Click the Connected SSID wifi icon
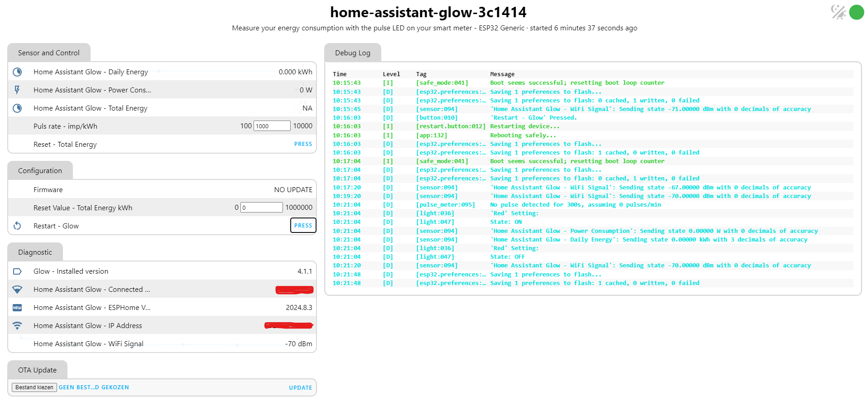868x411 pixels. tap(17, 290)
